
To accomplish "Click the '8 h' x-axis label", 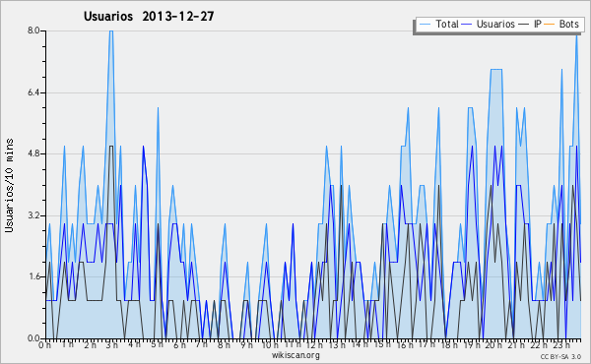I will pos(224,344).
